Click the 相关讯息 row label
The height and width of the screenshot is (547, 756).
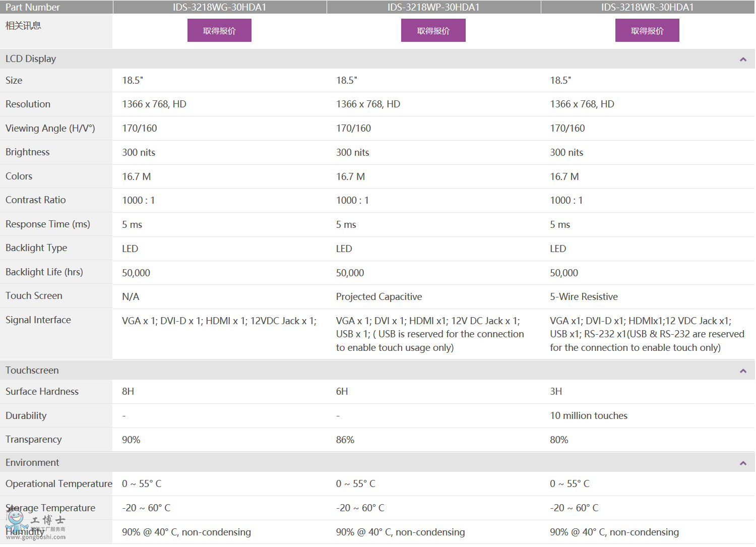[x=23, y=26]
